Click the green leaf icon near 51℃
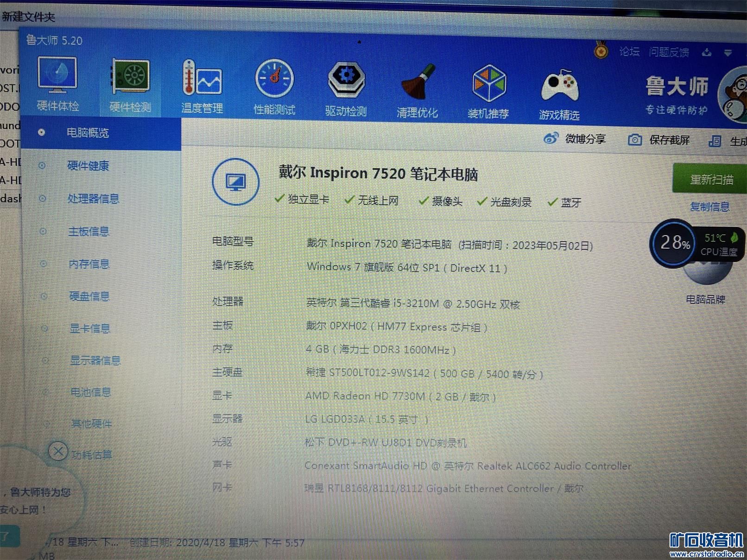The image size is (747, 560). 734,238
